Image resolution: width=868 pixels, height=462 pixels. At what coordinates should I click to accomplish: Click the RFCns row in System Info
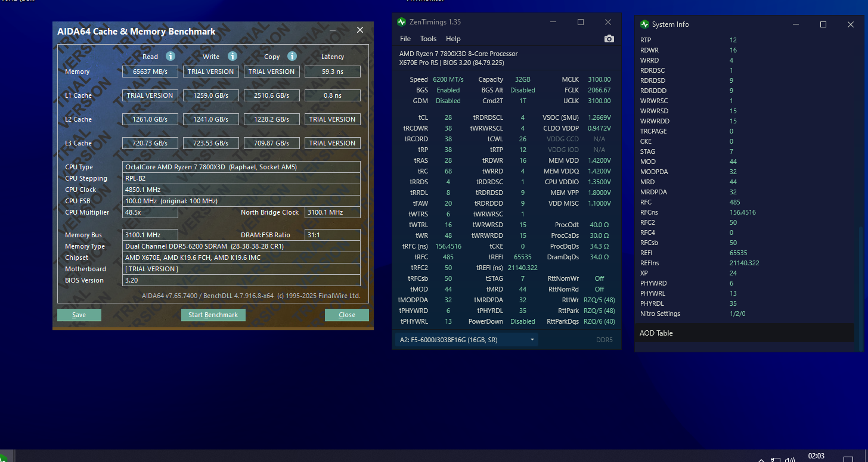point(744,212)
